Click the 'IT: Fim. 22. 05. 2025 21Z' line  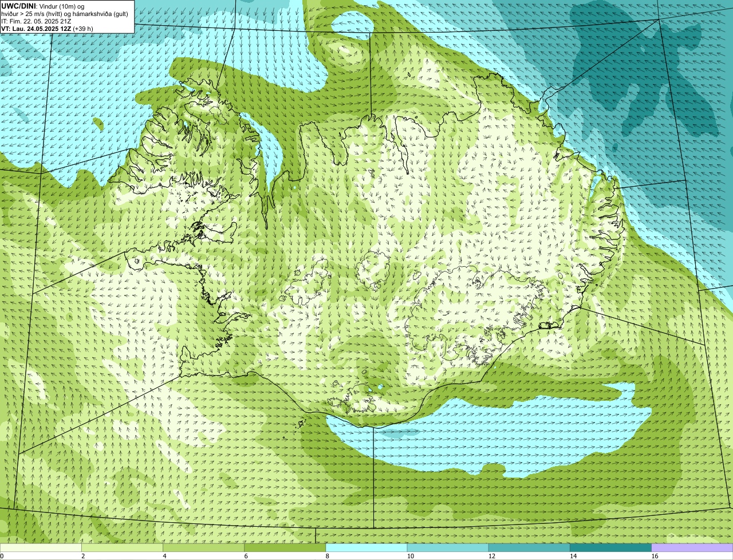tap(36, 21)
